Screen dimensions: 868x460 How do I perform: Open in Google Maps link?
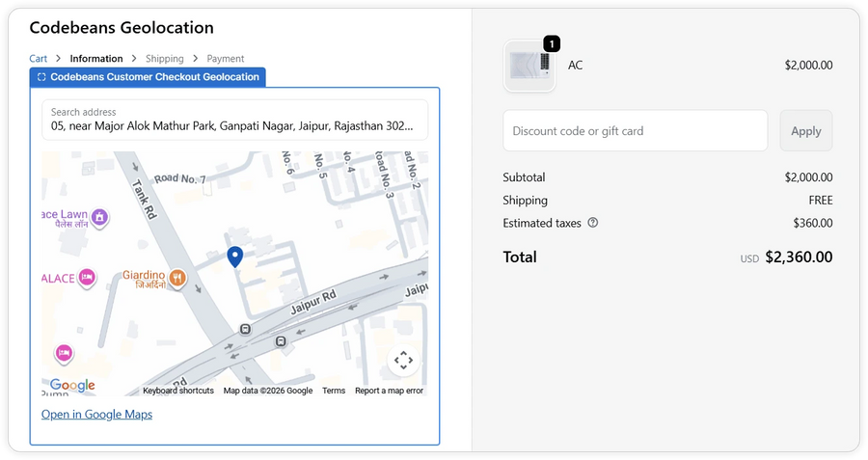[x=96, y=414]
